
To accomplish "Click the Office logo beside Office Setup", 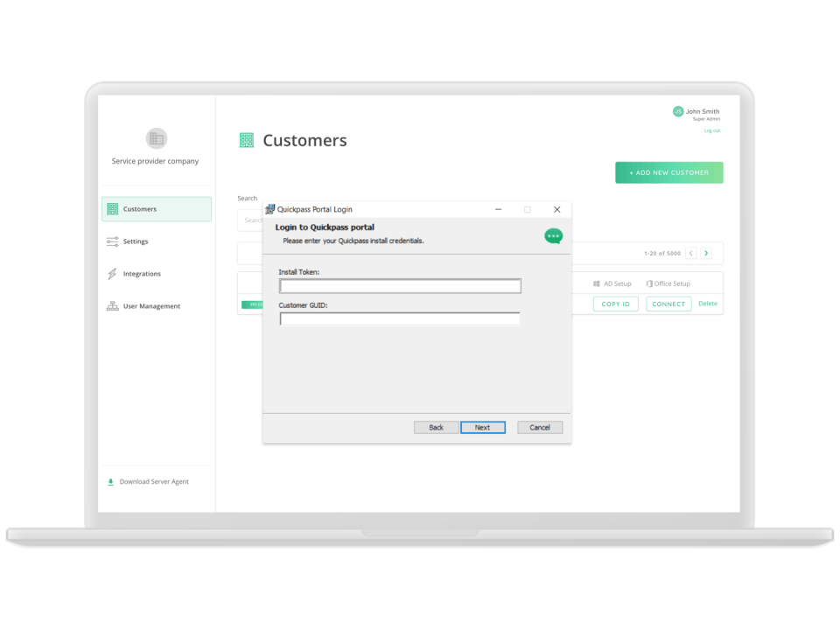I will click(x=649, y=283).
